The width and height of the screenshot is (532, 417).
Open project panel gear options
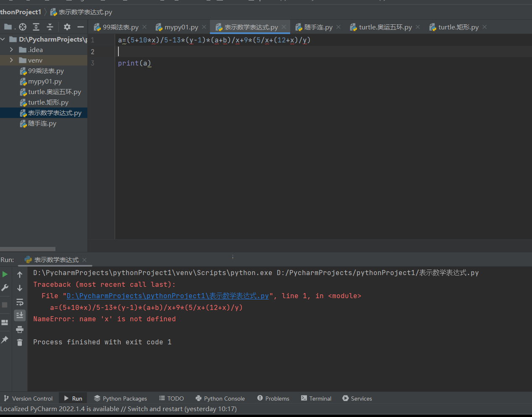[67, 27]
